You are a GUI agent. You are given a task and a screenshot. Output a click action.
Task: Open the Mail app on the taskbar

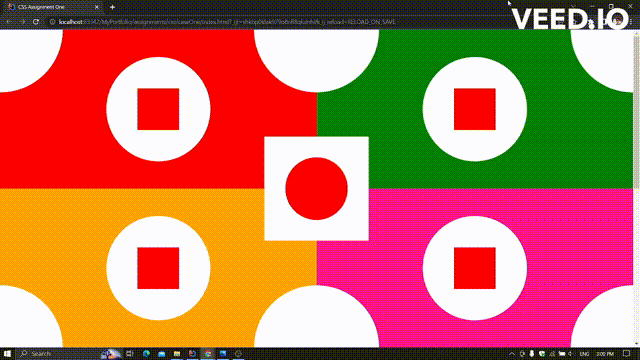[161, 353]
